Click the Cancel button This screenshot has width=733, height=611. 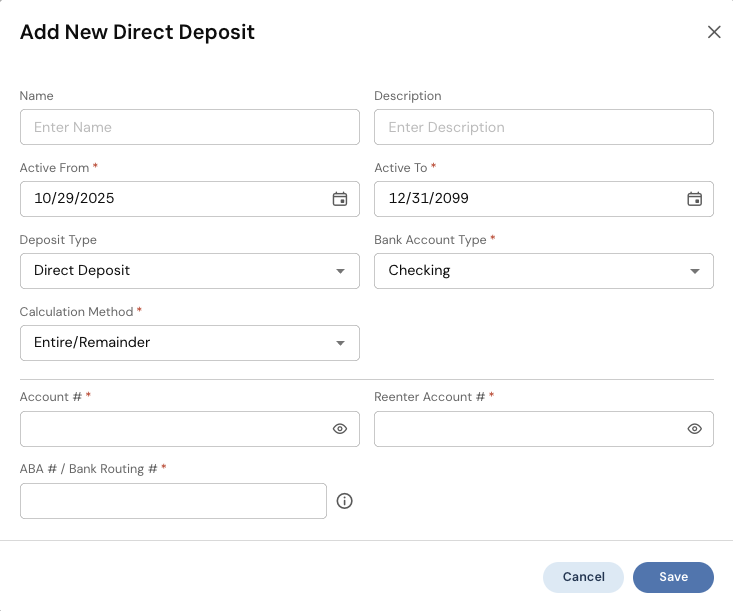point(583,577)
